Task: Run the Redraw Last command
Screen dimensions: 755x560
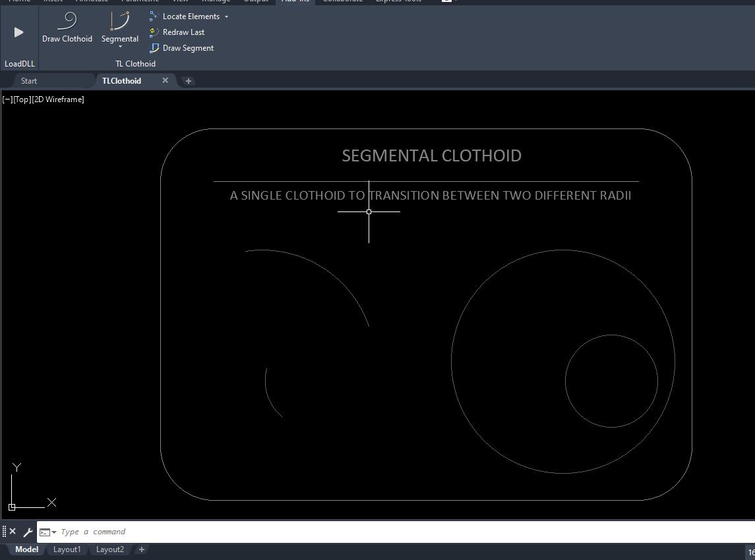Action: tap(177, 32)
